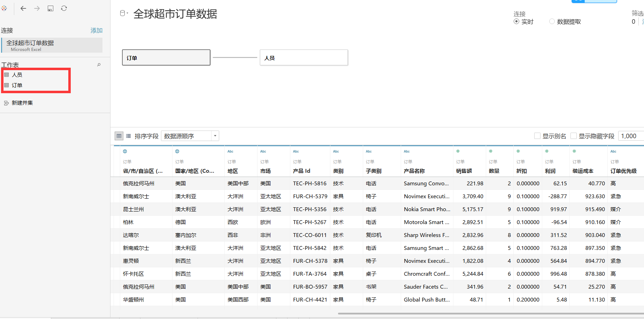This screenshot has height=319, width=644.
Task: Search worksheets with the magnifier icon
Action: point(99,65)
